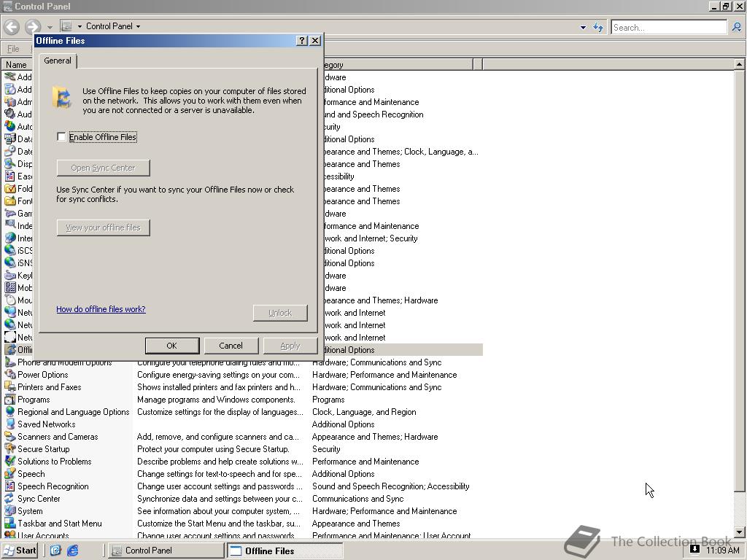Select Scanners and Cameras icon
The image size is (747, 560).
(x=10, y=437)
